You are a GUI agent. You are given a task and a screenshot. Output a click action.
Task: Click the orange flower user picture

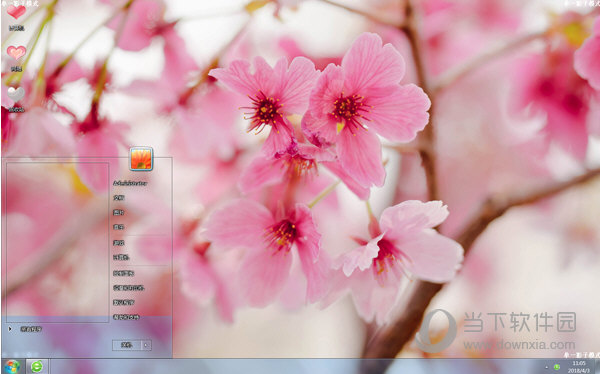pyautogui.click(x=141, y=158)
